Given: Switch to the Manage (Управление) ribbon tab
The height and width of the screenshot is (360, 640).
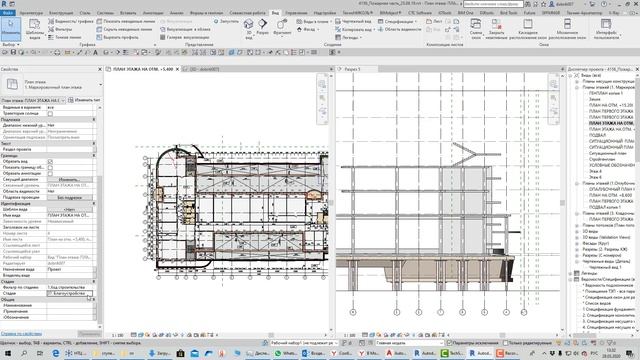Looking at the screenshot, I should coord(296,13).
